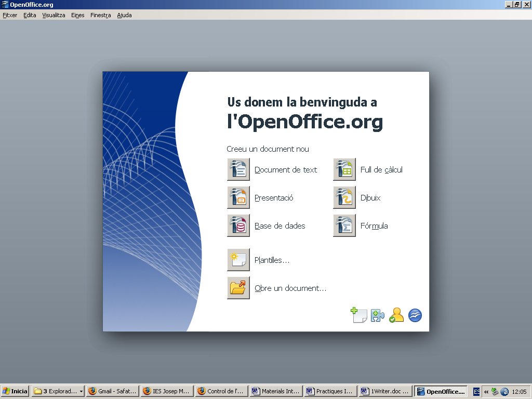532x399 pixels.
Task: Start a new Presentació
Action: 238,197
